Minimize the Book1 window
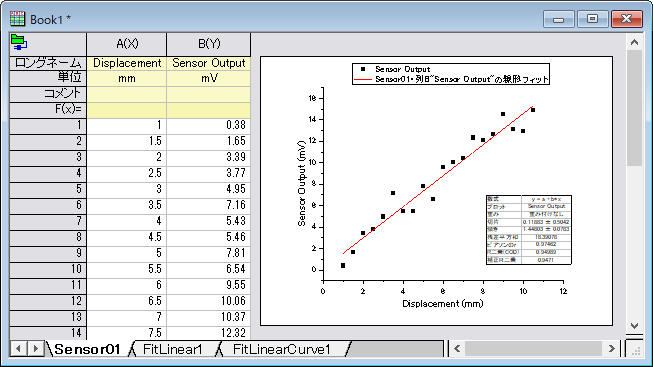Viewport: 653px width, 367px height. click(x=558, y=19)
